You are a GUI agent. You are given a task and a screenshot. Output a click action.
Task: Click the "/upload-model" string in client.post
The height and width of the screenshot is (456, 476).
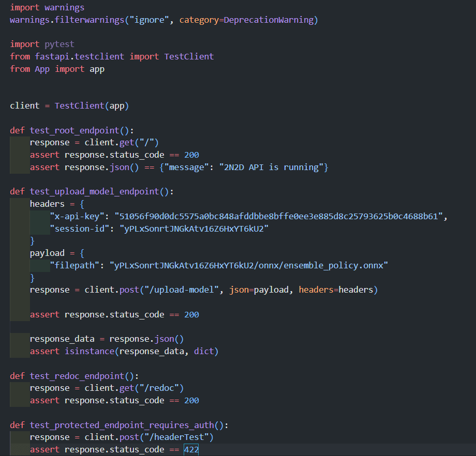tap(182, 290)
